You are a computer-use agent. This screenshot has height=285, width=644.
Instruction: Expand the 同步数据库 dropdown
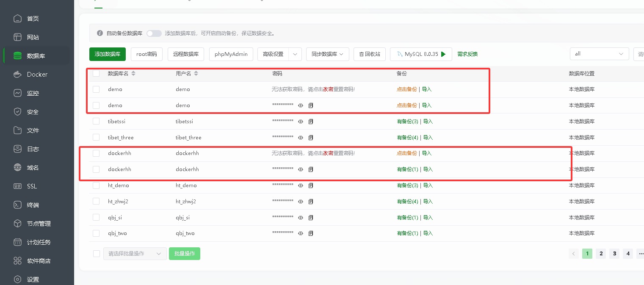pos(327,54)
